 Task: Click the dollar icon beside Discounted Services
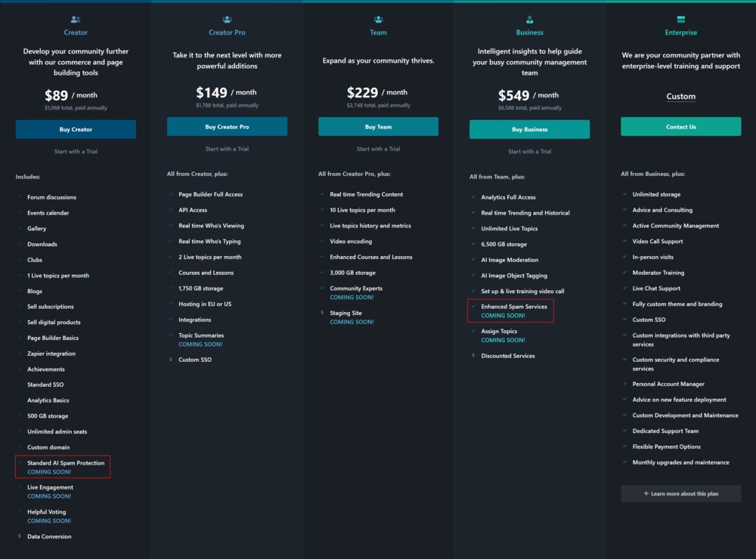coord(473,356)
